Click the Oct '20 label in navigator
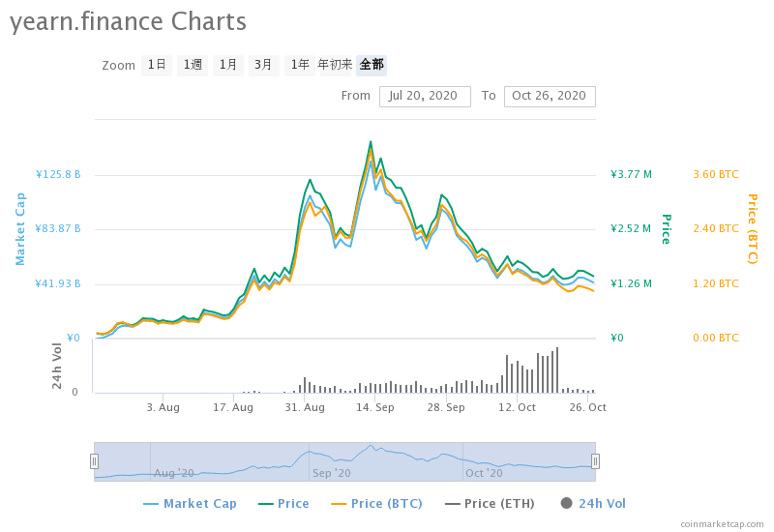This screenshot has height=532, width=774. point(485,473)
